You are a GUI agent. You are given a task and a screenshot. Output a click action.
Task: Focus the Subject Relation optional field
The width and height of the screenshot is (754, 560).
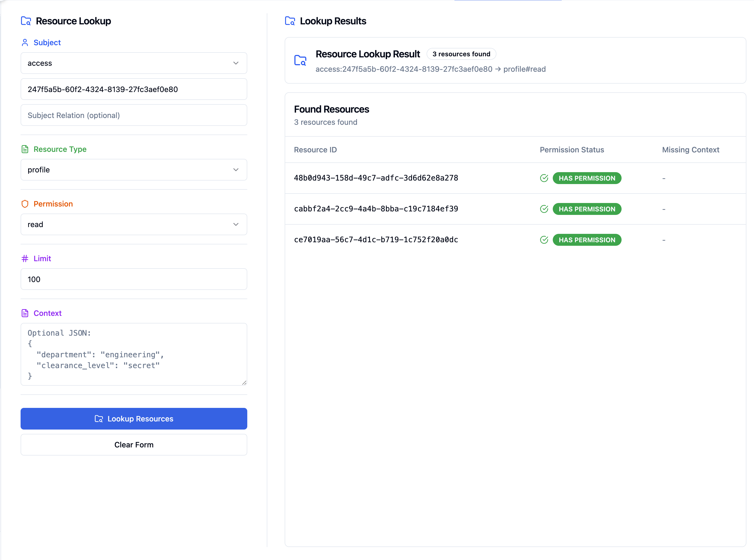click(134, 115)
